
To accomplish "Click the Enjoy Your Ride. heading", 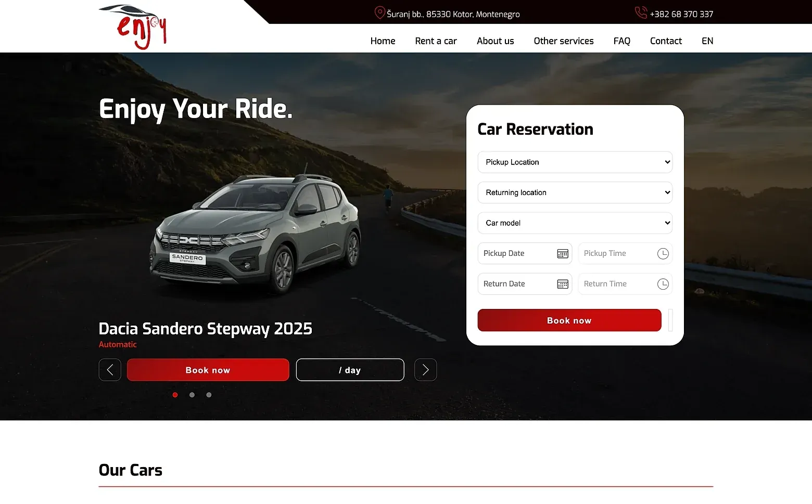I will click(x=196, y=110).
